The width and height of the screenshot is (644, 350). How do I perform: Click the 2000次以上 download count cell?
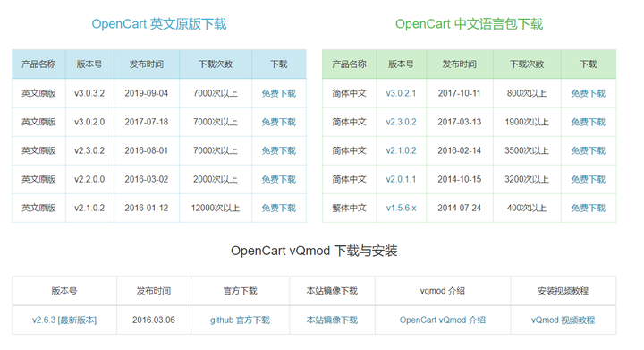pos(216,180)
